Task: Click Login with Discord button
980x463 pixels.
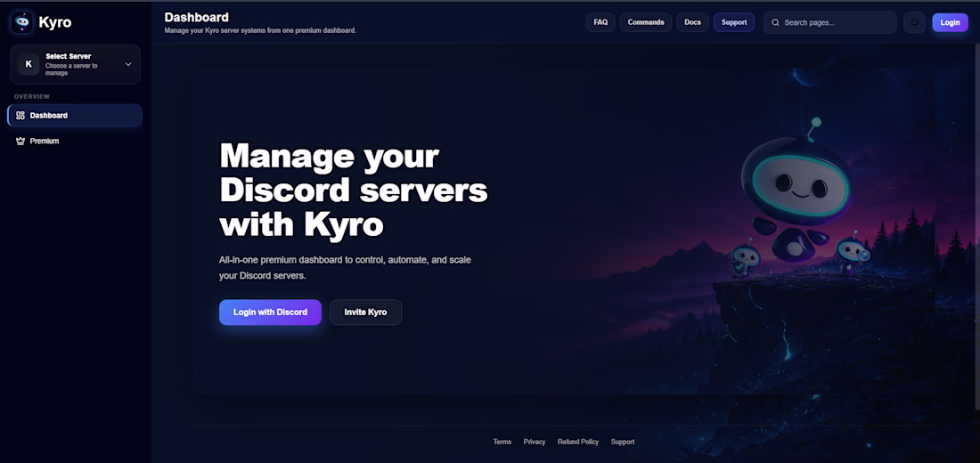Action: (x=270, y=313)
